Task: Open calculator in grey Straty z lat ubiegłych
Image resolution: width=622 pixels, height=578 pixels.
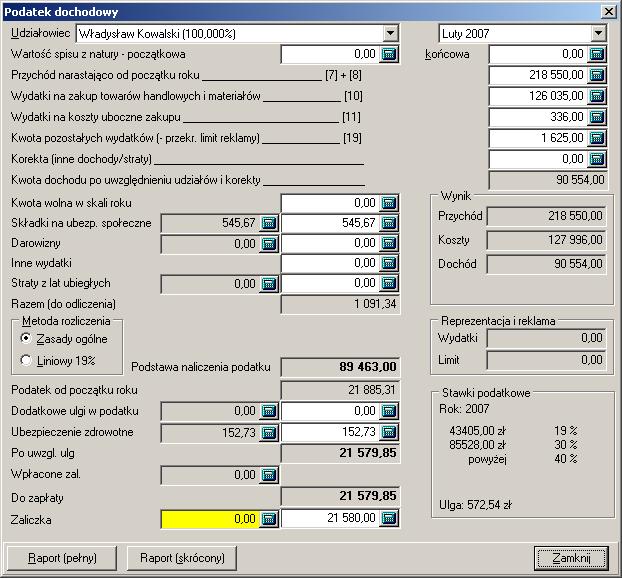Action: [269, 284]
